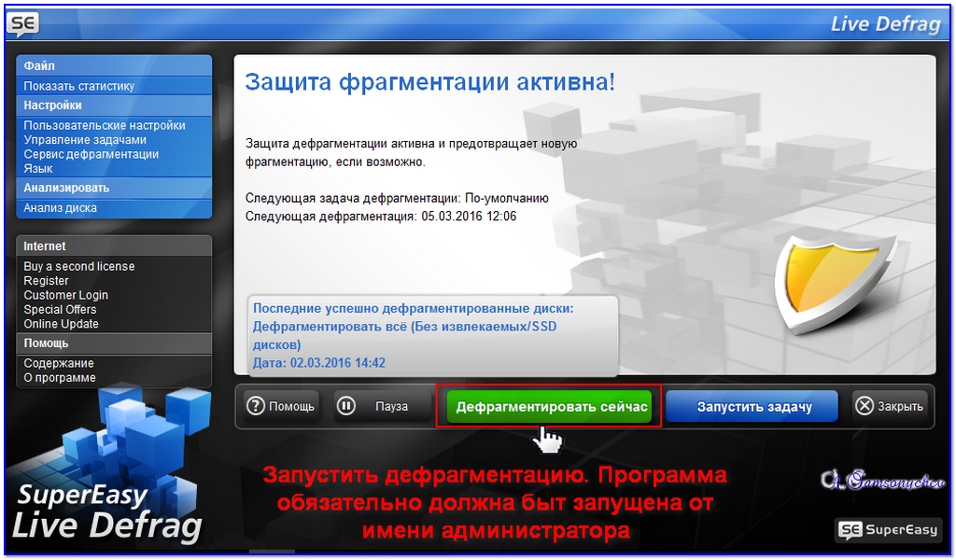
Task: Click the SE logo icon in title bar
Action: pyautogui.click(x=23, y=23)
